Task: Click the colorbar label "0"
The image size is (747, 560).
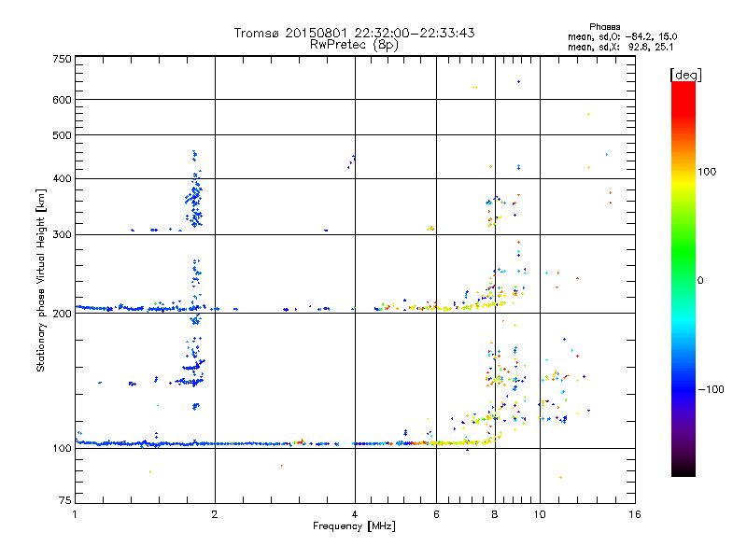Action: [699, 281]
